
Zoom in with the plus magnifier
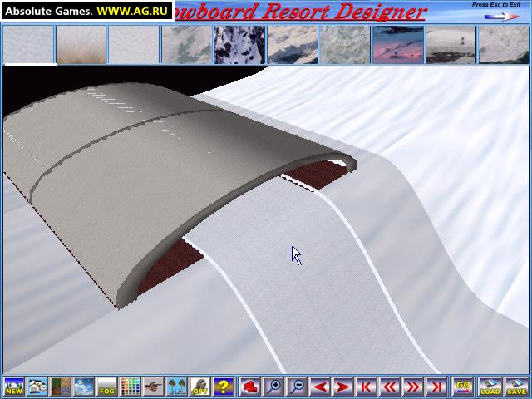(x=273, y=386)
